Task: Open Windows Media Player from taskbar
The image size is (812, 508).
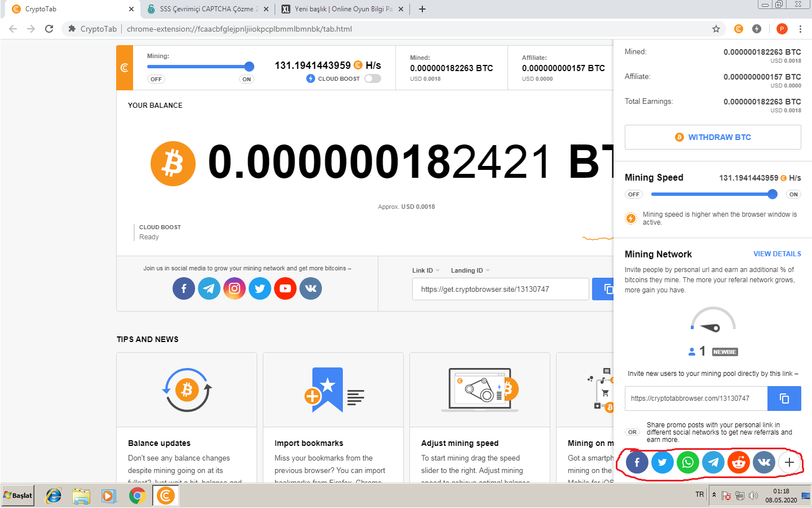Action: (x=109, y=496)
